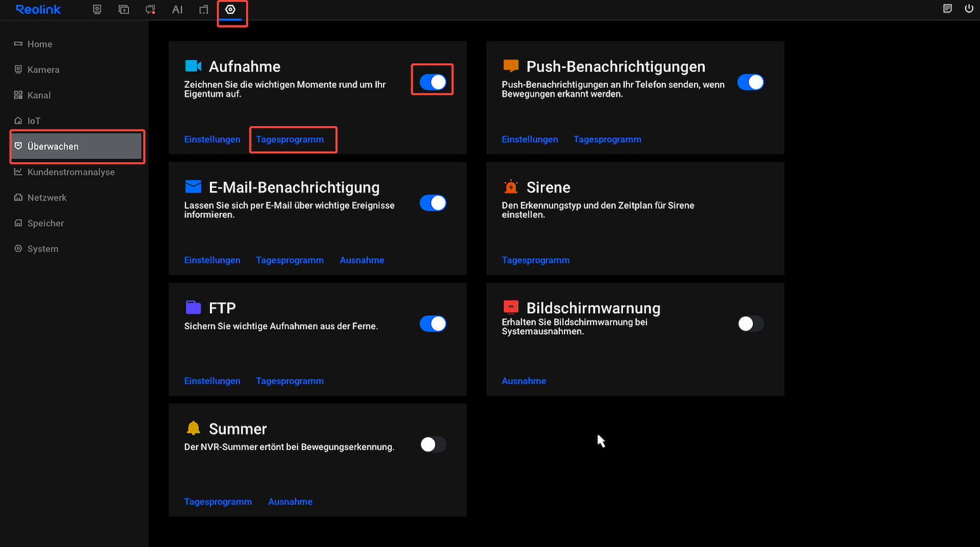The height and width of the screenshot is (547, 980).
Task: Click the Aufnahme heading
Action: [x=244, y=67]
